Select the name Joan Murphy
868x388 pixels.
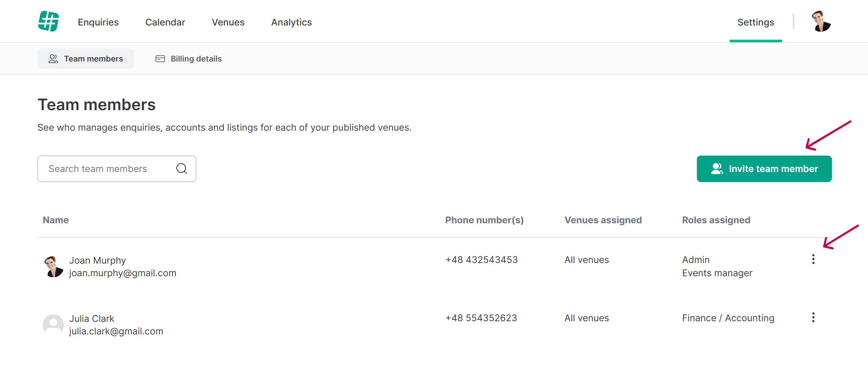97,260
